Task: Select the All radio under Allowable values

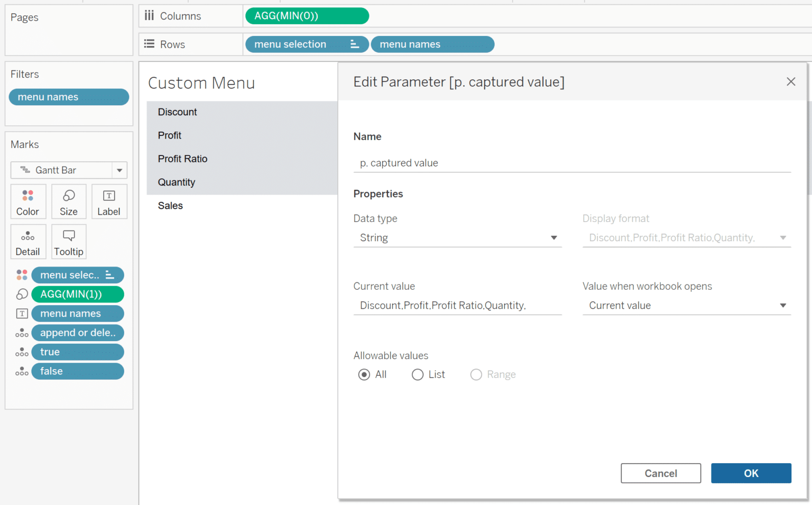Action: click(364, 374)
